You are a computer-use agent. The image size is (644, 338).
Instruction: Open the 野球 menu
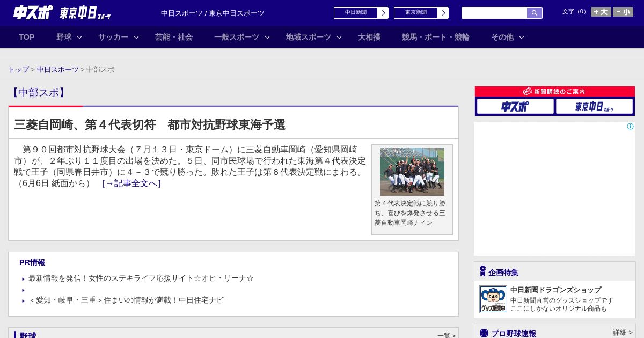[x=64, y=37]
